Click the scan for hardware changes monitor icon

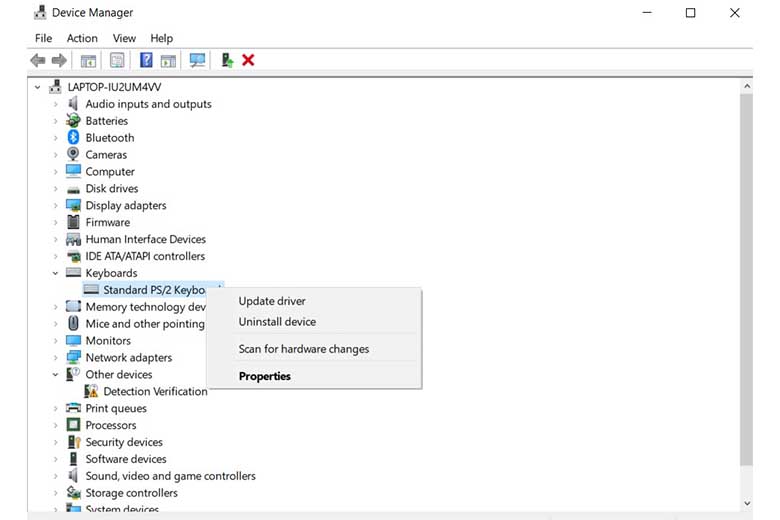tap(197, 60)
